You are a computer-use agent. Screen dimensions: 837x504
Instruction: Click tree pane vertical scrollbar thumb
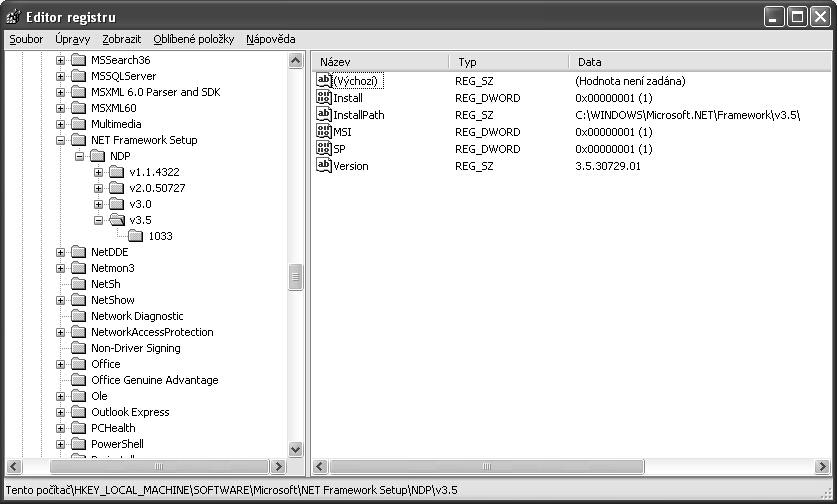(x=295, y=277)
